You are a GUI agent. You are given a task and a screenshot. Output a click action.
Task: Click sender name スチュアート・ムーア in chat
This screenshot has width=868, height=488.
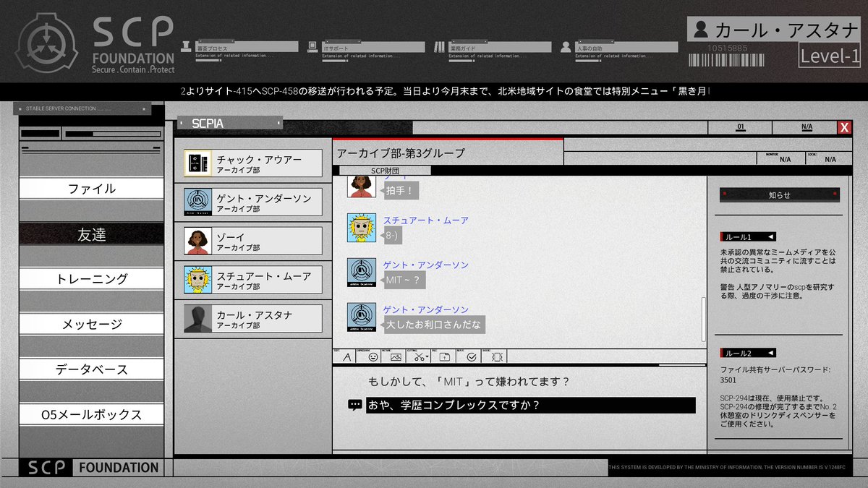pos(426,221)
